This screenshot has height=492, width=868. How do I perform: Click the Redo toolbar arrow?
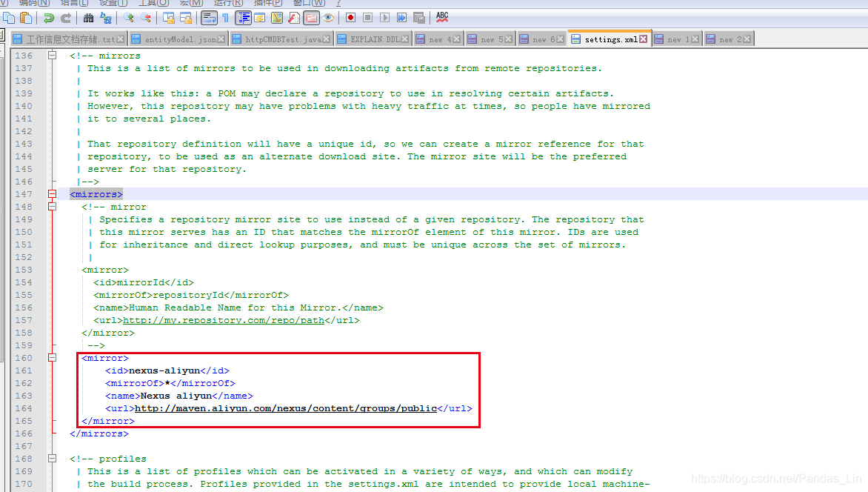click(66, 18)
